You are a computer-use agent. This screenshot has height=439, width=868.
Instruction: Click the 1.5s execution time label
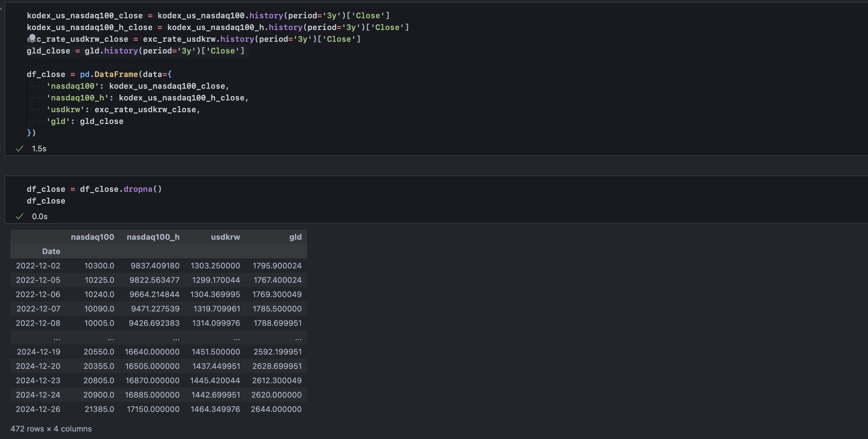coord(39,149)
